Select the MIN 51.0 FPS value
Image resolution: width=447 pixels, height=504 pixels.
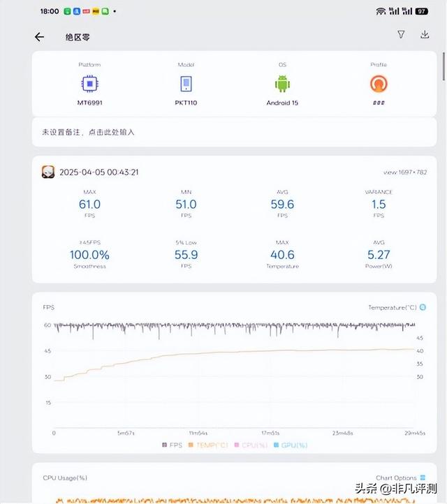[186, 204]
